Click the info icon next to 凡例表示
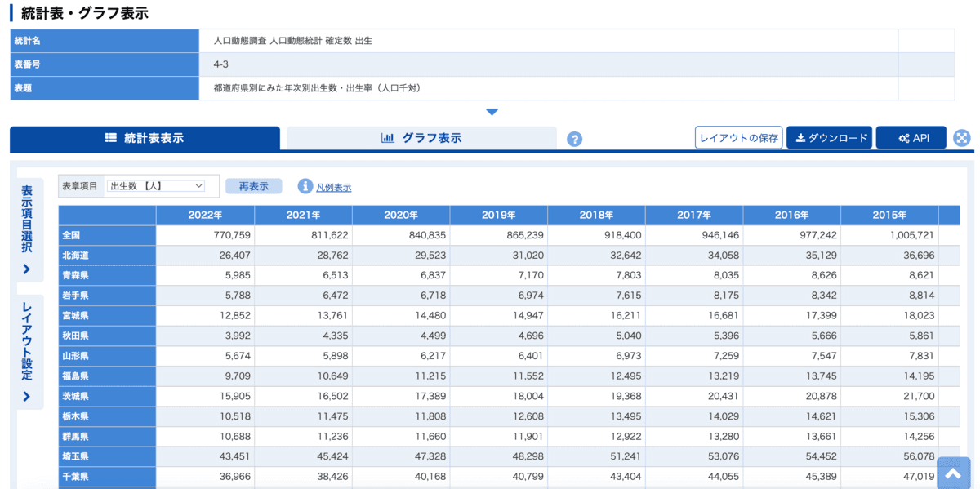 (x=305, y=186)
